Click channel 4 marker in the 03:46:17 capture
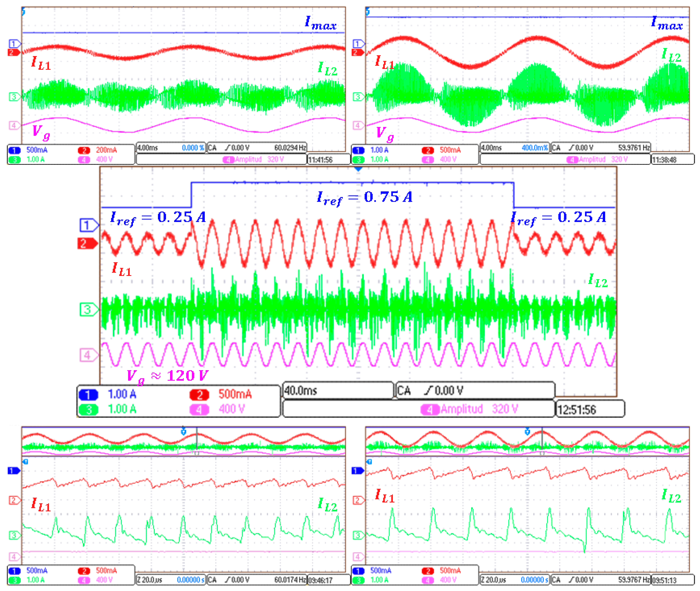The width and height of the screenshot is (700, 591). [x=15, y=557]
